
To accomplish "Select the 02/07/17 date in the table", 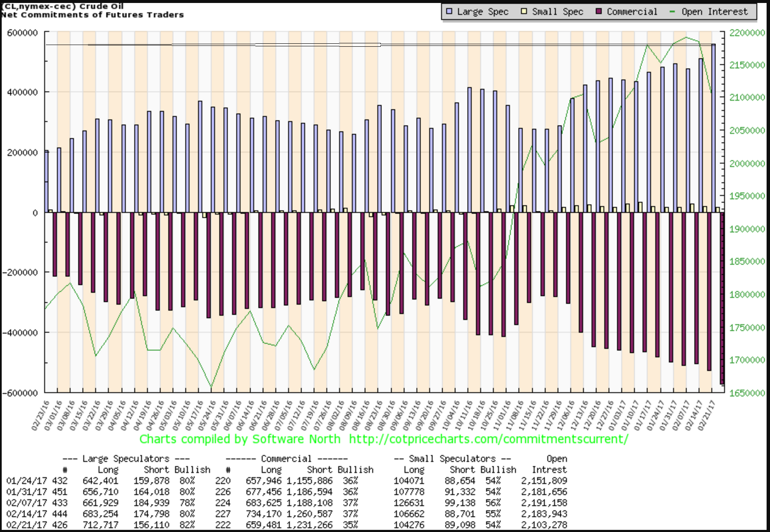I will (x=27, y=503).
